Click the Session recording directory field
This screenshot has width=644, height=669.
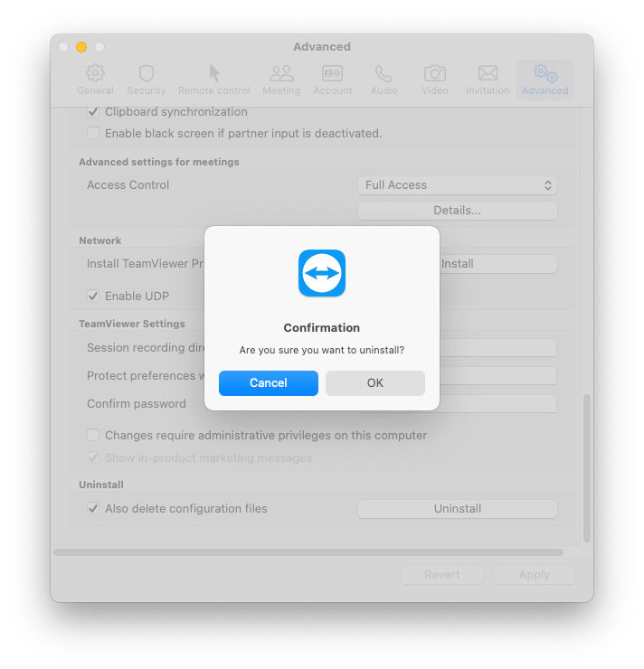point(498,348)
